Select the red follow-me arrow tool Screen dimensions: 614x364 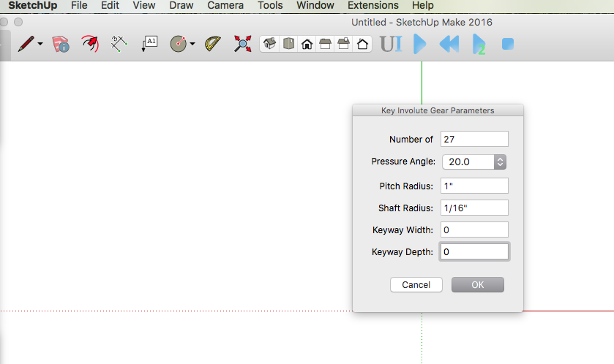[x=90, y=44]
